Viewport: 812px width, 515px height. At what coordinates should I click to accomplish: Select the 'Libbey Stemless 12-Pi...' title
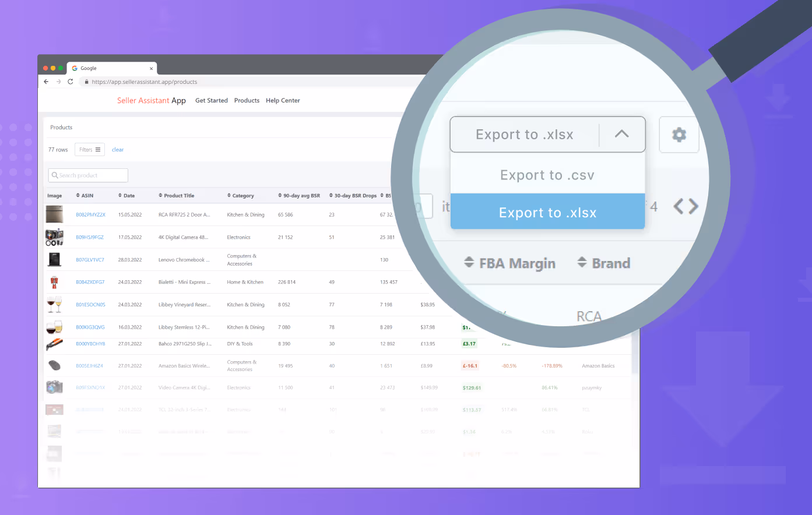[184, 327]
